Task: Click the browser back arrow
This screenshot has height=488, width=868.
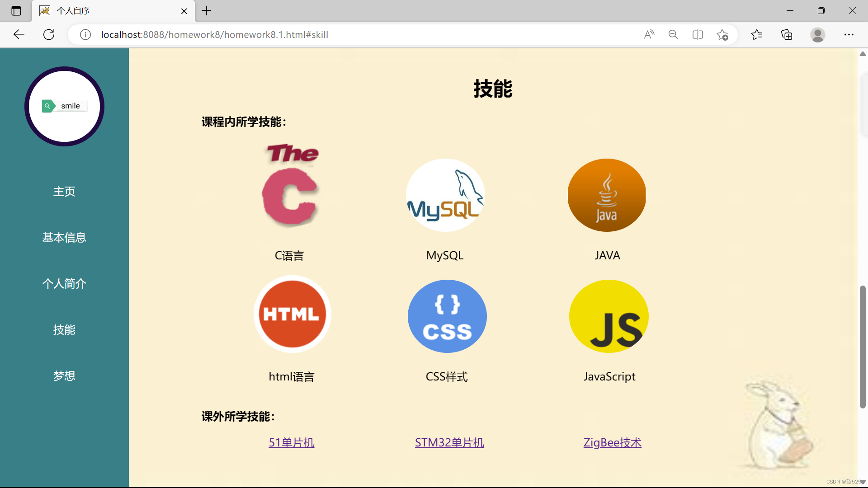Action: [19, 34]
